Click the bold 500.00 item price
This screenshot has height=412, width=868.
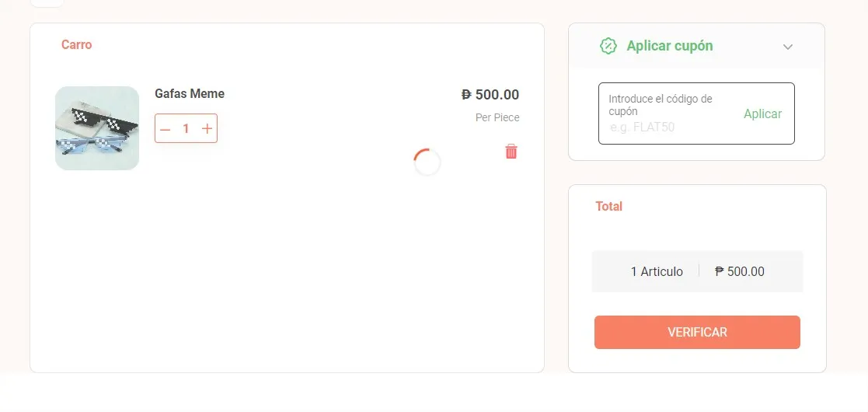[497, 95]
